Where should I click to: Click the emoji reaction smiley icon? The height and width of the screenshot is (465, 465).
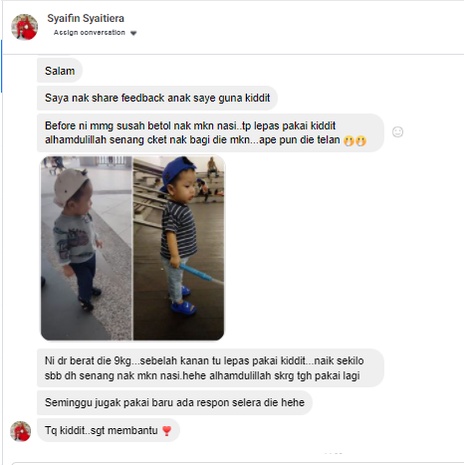pyautogui.click(x=397, y=132)
